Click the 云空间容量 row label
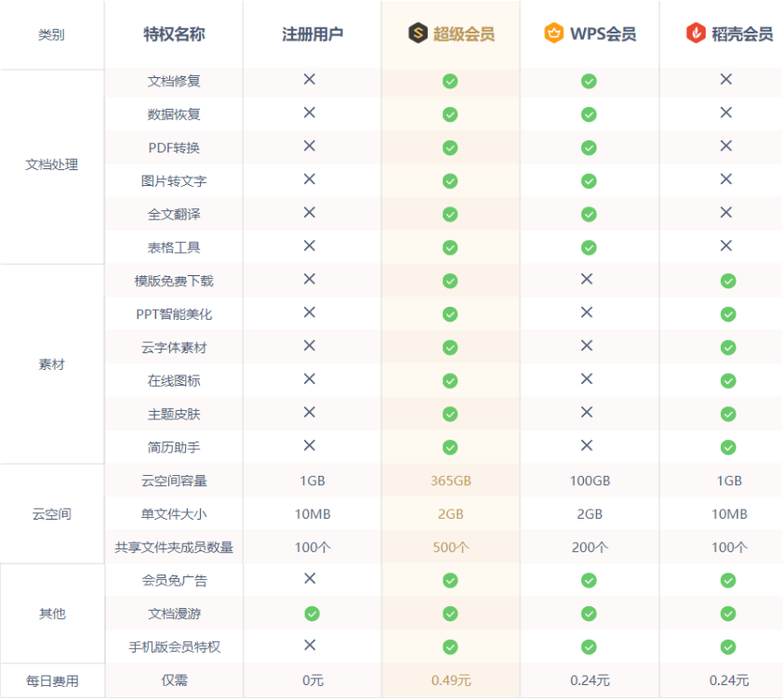 174,481
